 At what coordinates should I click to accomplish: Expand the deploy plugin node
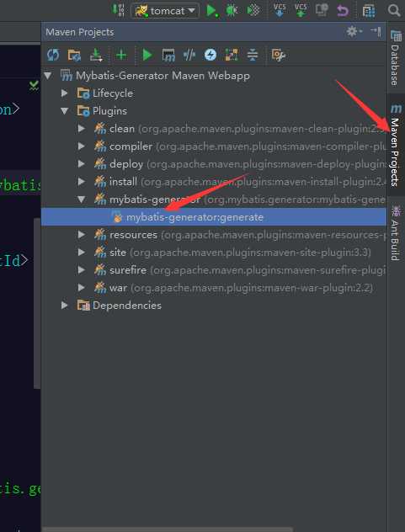(x=81, y=163)
